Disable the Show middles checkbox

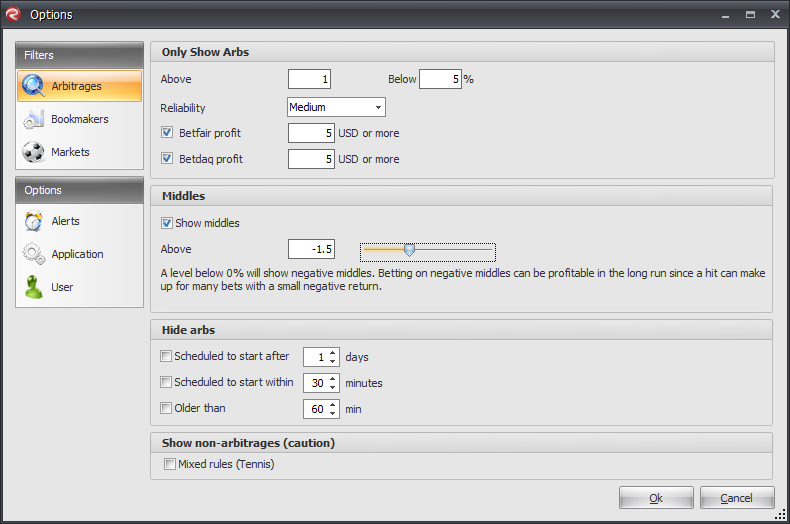click(x=167, y=223)
